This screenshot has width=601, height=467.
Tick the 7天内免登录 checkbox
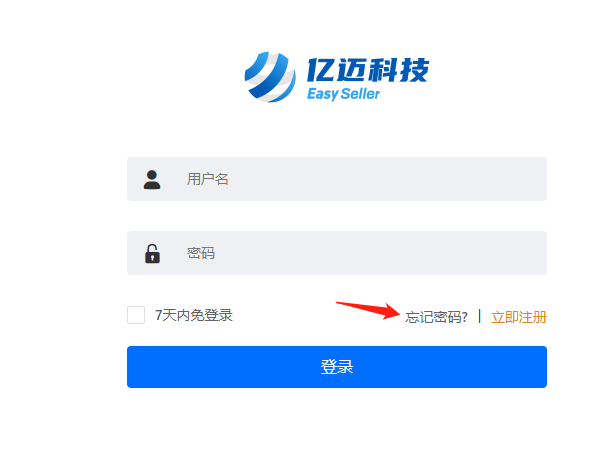coord(136,315)
